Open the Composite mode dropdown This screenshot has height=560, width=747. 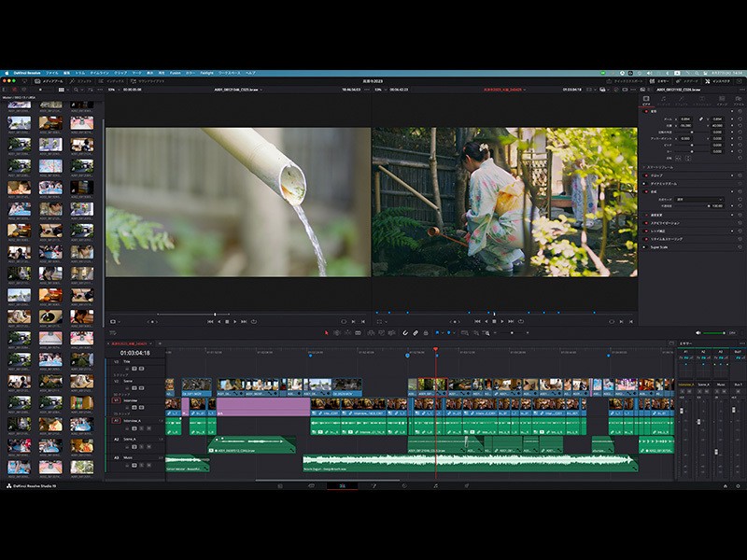(699, 199)
